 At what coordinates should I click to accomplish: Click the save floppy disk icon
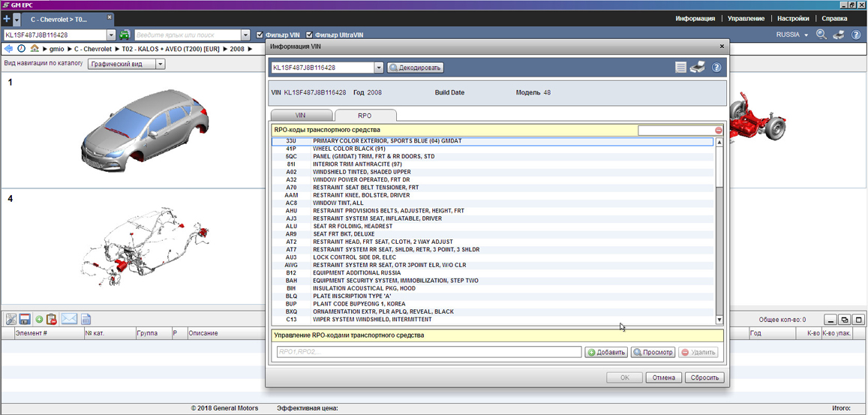[25, 320]
